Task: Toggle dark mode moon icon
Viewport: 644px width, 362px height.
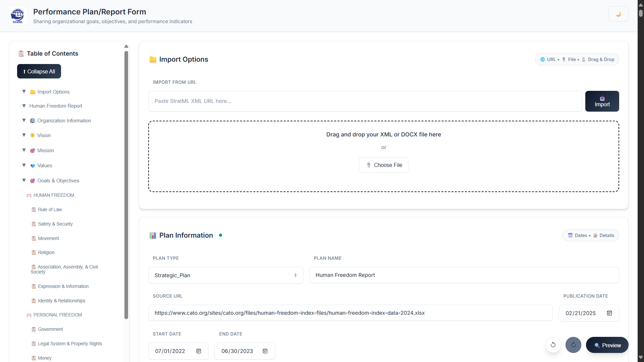Action: pos(618,14)
